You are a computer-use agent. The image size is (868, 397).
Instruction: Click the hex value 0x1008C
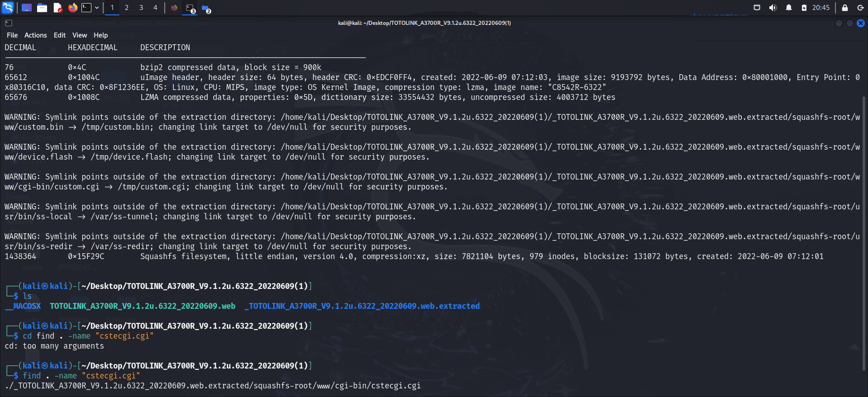point(84,97)
